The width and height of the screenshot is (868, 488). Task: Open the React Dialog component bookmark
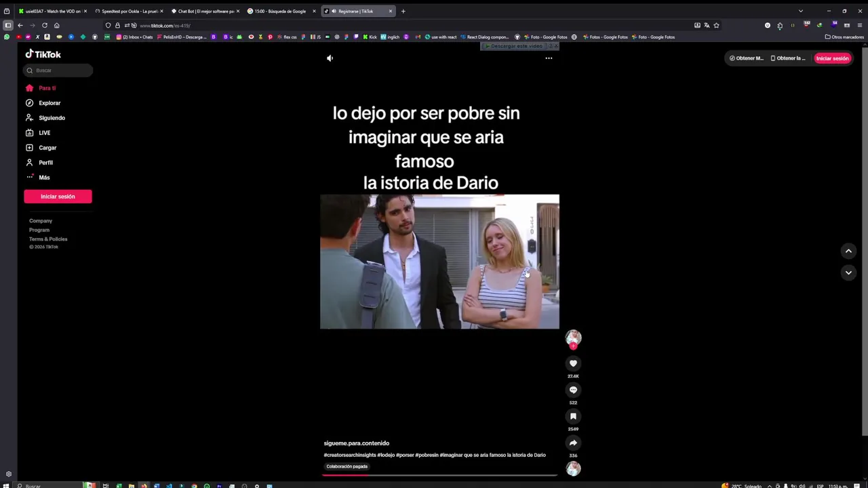point(484,37)
